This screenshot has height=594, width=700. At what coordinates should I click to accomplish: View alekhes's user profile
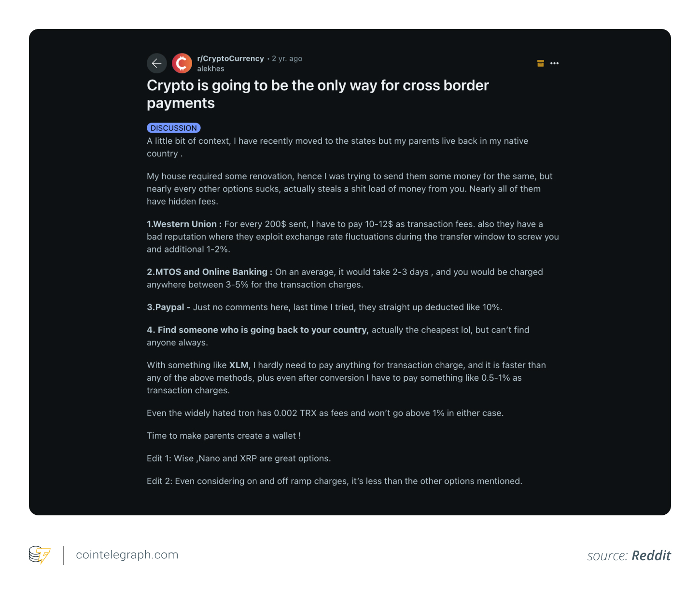210,69
